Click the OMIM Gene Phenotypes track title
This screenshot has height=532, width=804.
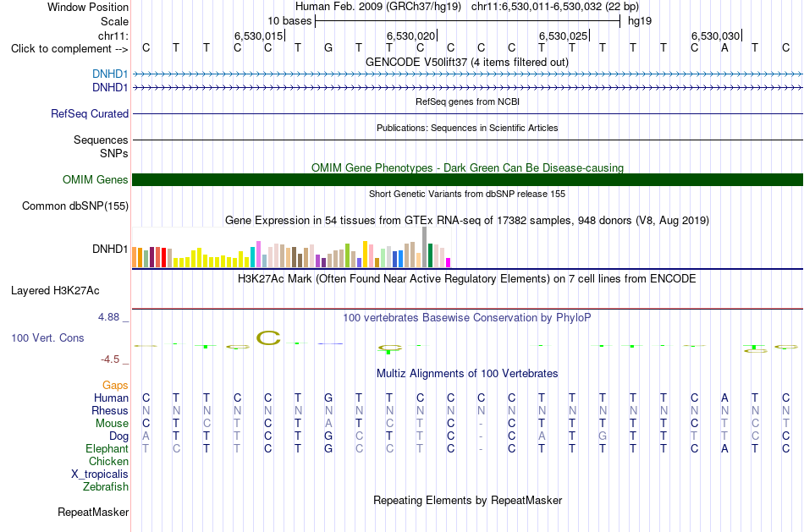click(467, 167)
